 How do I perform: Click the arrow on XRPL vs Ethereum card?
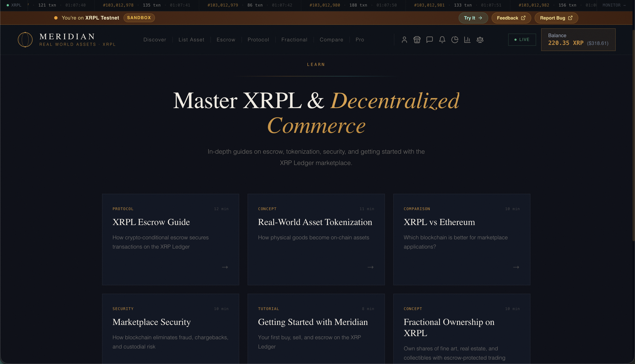[516, 267]
